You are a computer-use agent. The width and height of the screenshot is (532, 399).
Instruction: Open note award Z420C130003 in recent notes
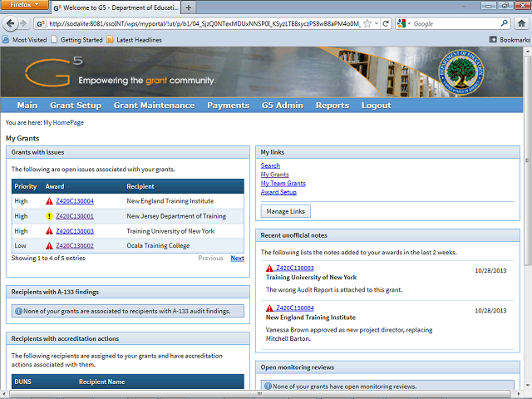[294, 268]
